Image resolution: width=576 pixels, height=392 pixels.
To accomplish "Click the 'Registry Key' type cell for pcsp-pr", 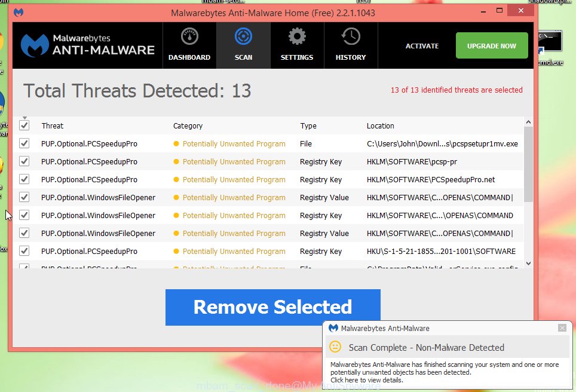I will tap(321, 162).
